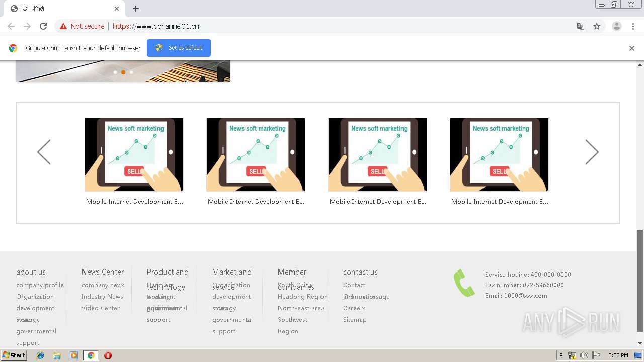
Task: Open the Chrome three-dot menu
Action: pyautogui.click(x=633, y=26)
